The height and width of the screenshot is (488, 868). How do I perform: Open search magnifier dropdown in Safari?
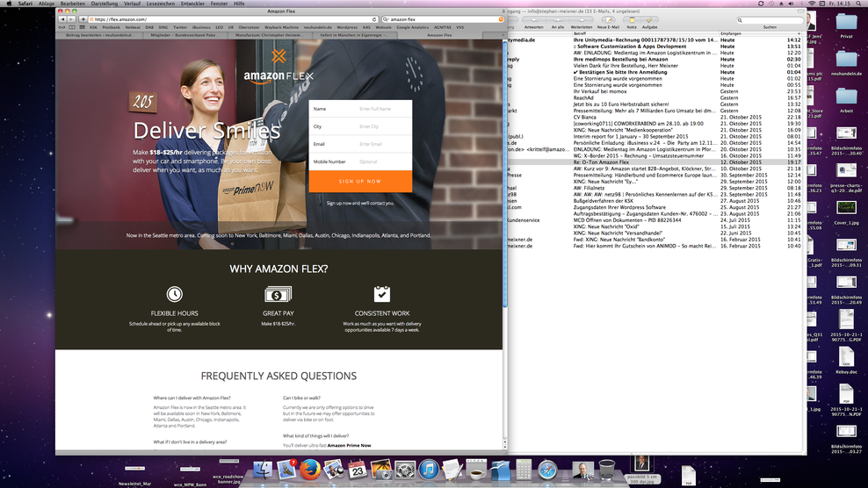[x=386, y=19]
